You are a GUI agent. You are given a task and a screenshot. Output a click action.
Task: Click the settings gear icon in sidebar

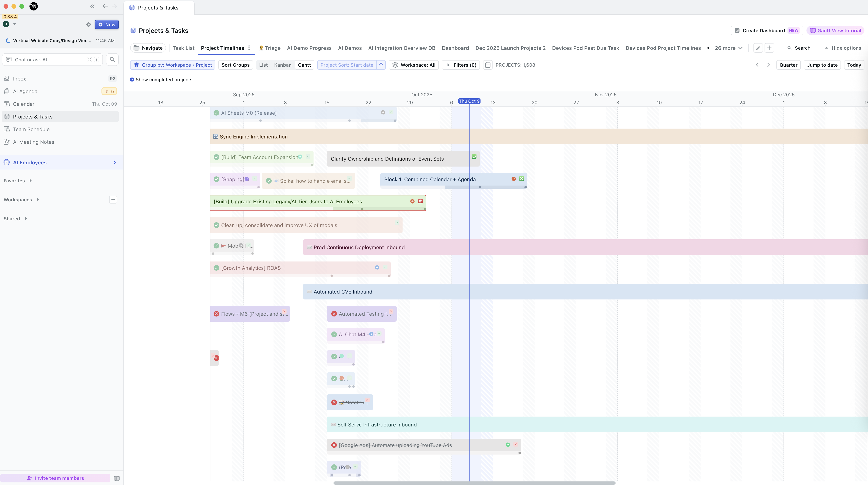[x=89, y=25]
